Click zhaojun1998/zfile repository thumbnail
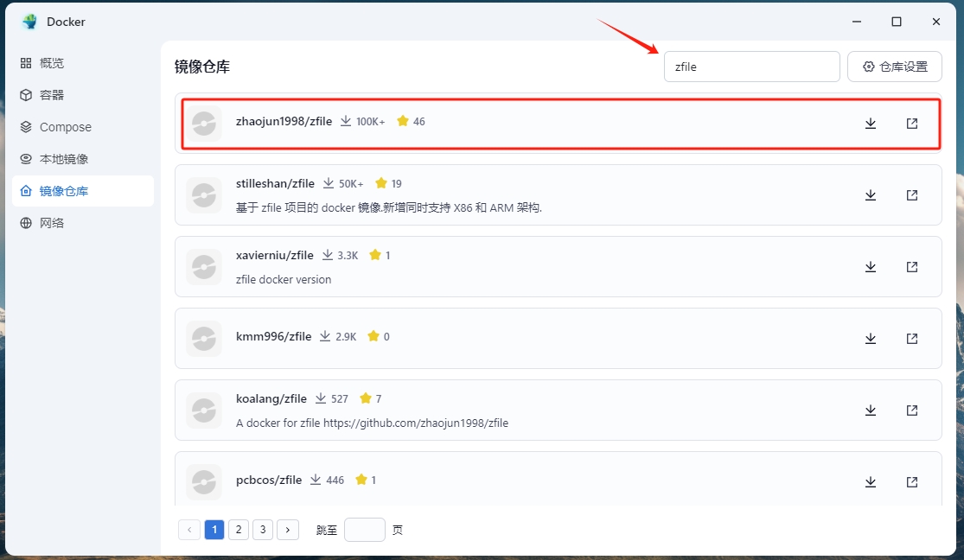The height and width of the screenshot is (560, 964). [204, 124]
